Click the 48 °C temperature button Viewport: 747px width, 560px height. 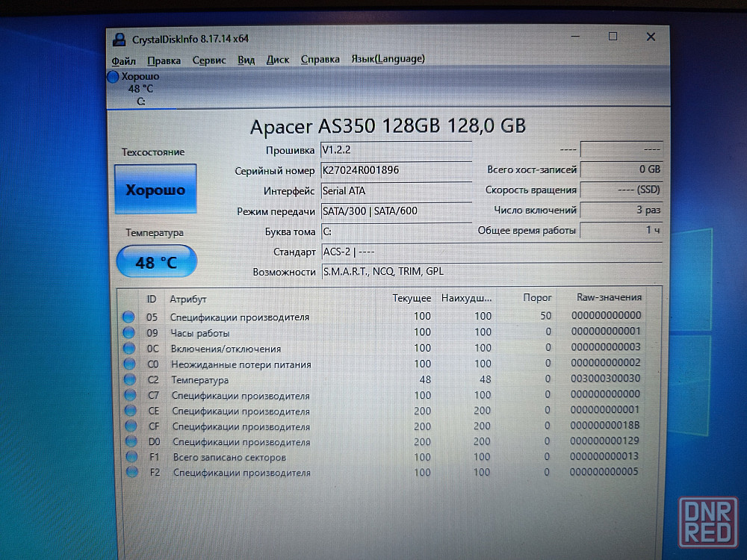click(x=156, y=262)
